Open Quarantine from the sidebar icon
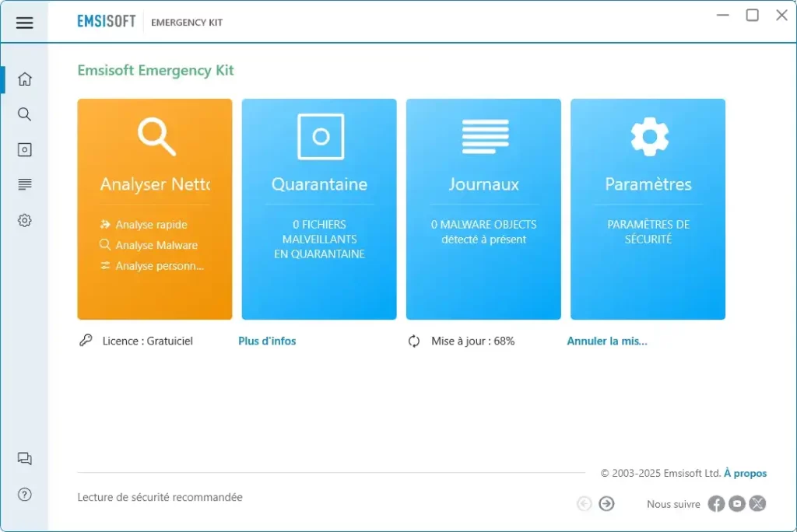The image size is (797, 532). pos(24,149)
